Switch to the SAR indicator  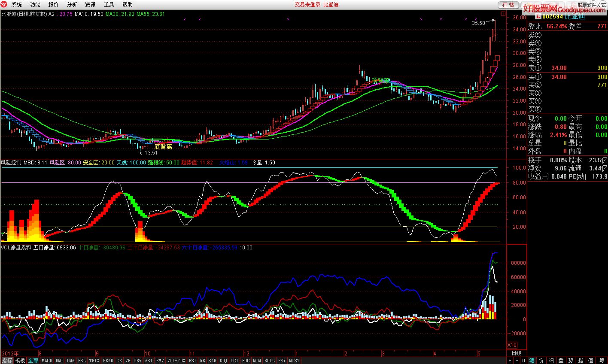pyautogui.click(x=212, y=360)
